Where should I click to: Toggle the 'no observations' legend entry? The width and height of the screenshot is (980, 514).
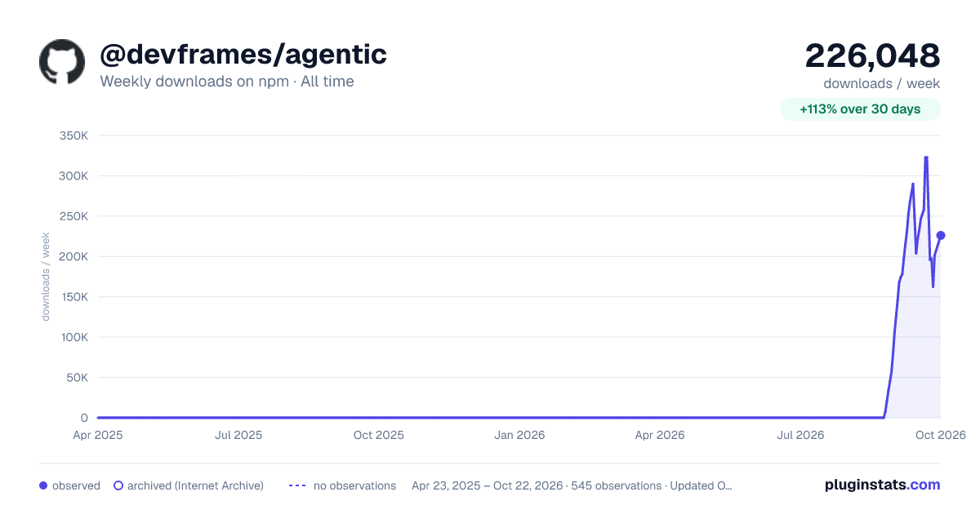pos(342,485)
